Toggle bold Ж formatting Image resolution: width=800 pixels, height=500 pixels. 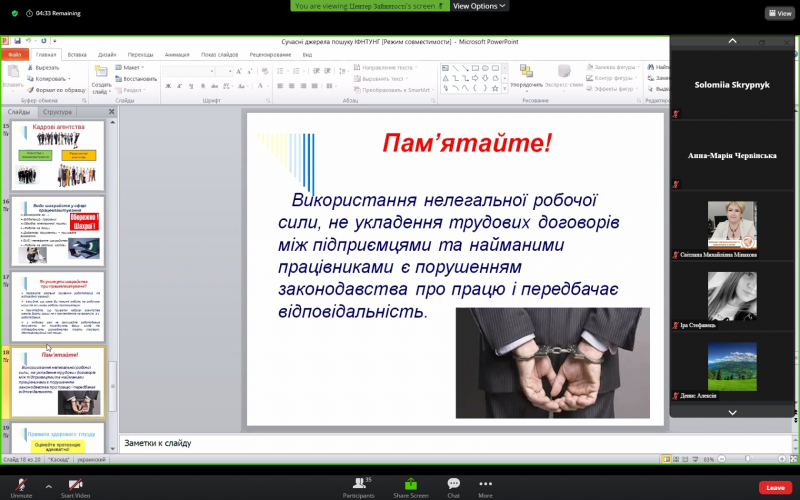point(168,86)
